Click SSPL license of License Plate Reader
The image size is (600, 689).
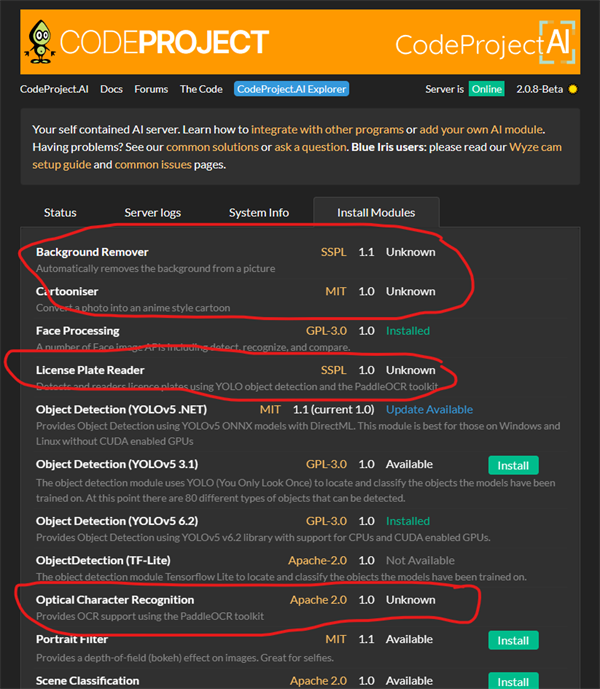[x=334, y=370]
